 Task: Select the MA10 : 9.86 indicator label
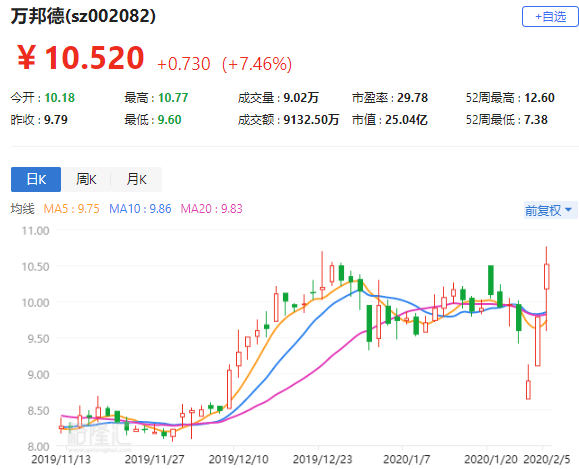tap(140, 209)
